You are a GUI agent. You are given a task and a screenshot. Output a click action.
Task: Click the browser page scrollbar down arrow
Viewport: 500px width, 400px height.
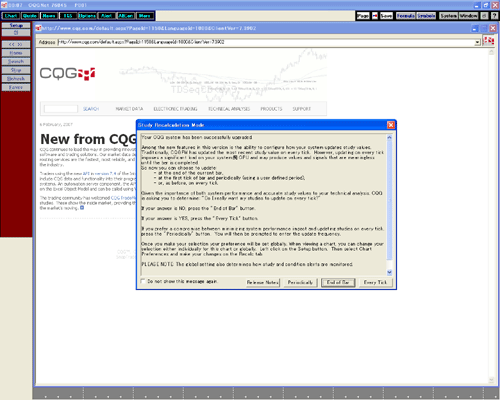click(491, 380)
